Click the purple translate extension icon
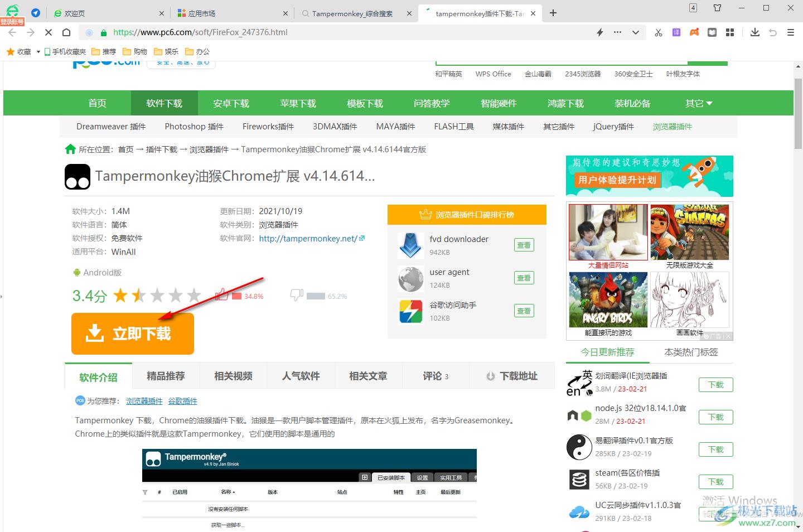 click(676, 32)
